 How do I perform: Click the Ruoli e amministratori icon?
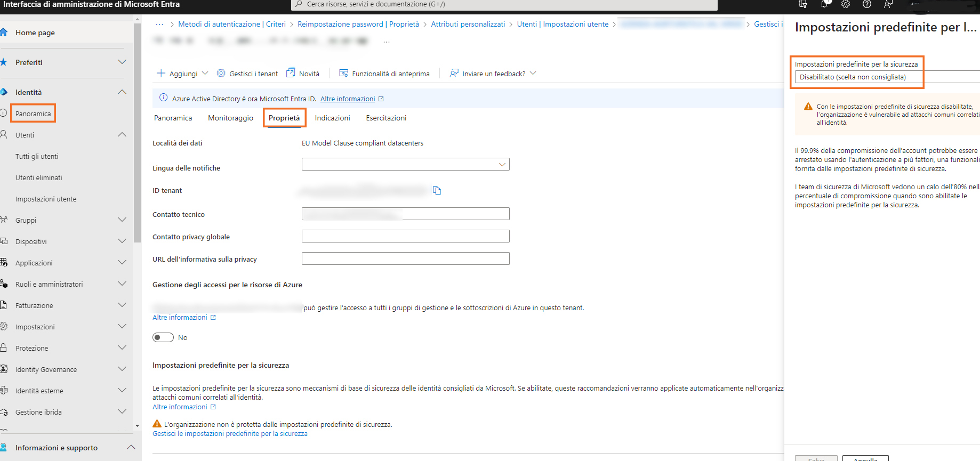[x=4, y=284]
